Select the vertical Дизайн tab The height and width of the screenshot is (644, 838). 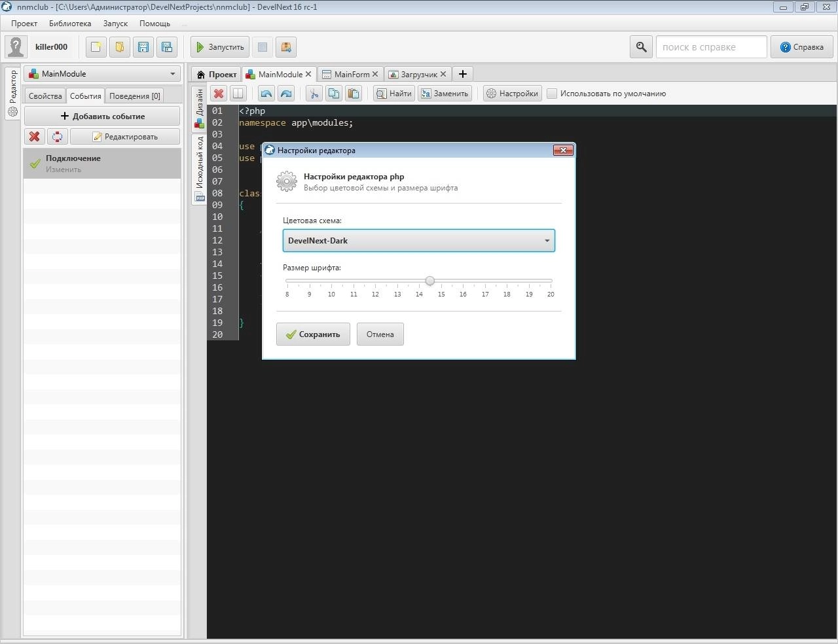pos(200,109)
